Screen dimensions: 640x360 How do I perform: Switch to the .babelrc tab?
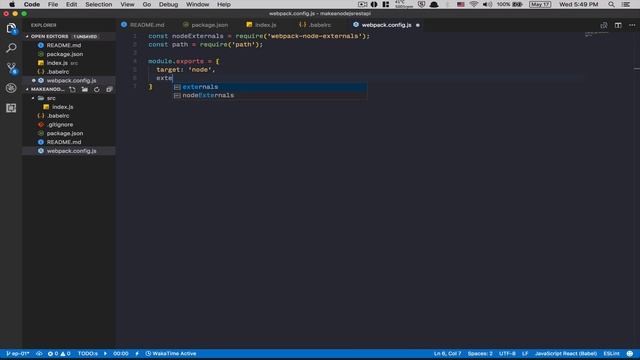[316, 25]
